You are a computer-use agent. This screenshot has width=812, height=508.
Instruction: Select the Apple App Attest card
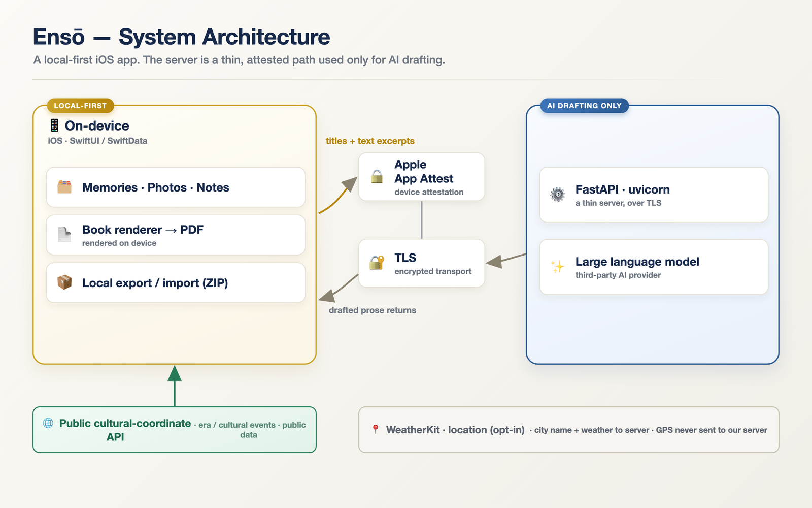point(422,177)
